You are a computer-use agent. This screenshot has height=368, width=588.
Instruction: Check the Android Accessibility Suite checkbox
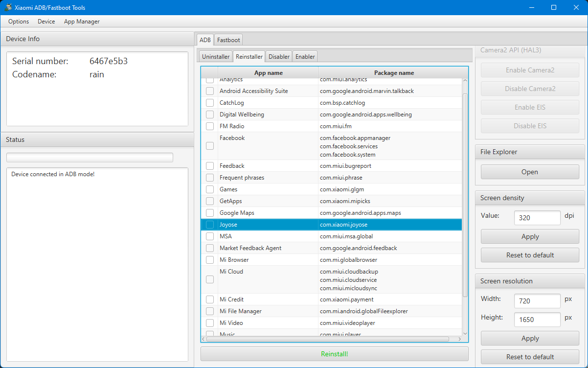[x=210, y=91]
